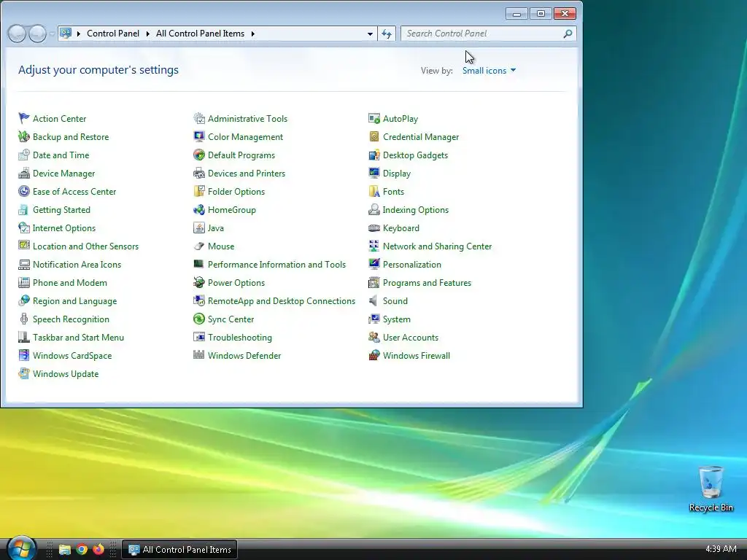The image size is (747, 560).
Task: Open Phone and Modem settings
Action: pyautogui.click(x=69, y=282)
